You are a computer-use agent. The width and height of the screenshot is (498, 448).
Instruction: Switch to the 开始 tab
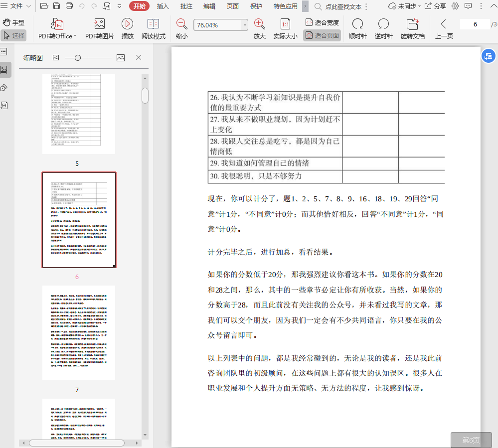coord(140,6)
